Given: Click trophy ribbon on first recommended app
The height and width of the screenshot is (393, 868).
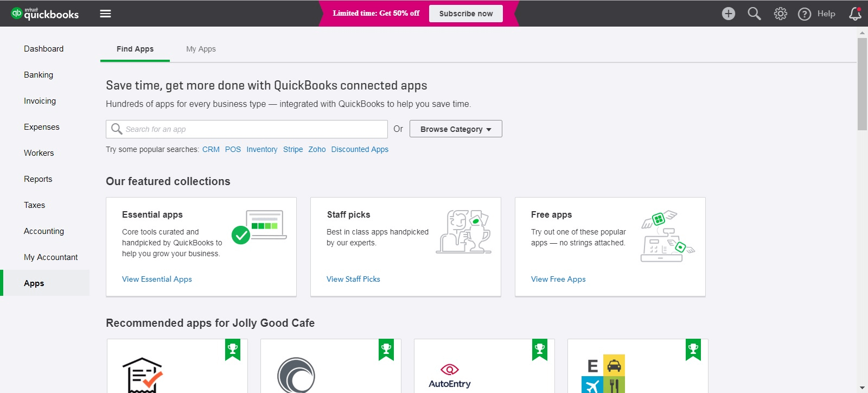Looking at the screenshot, I should pyautogui.click(x=233, y=350).
